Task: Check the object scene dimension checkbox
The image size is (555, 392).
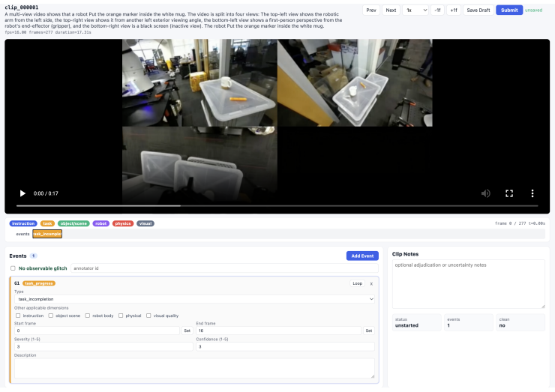Action: coord(50,316)
